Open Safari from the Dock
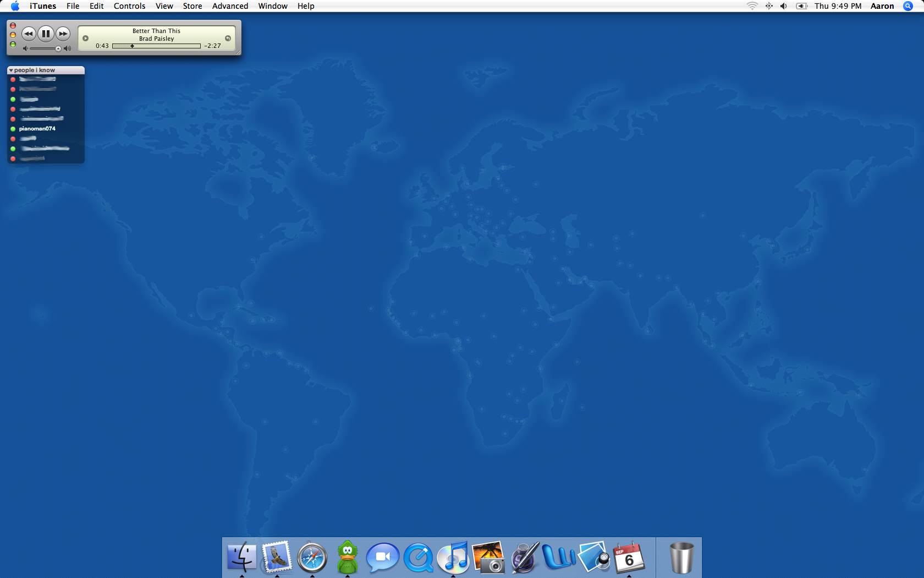924x578 pixels. point(312,558)
